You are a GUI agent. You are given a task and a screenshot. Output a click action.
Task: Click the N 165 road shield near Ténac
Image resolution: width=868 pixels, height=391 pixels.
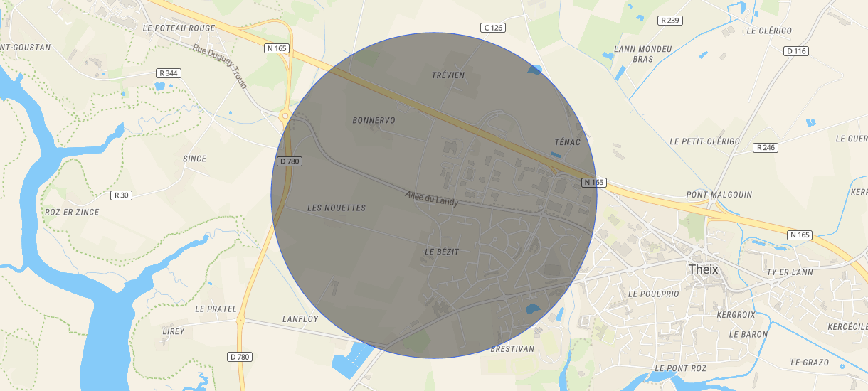click(x=593, y=183)
